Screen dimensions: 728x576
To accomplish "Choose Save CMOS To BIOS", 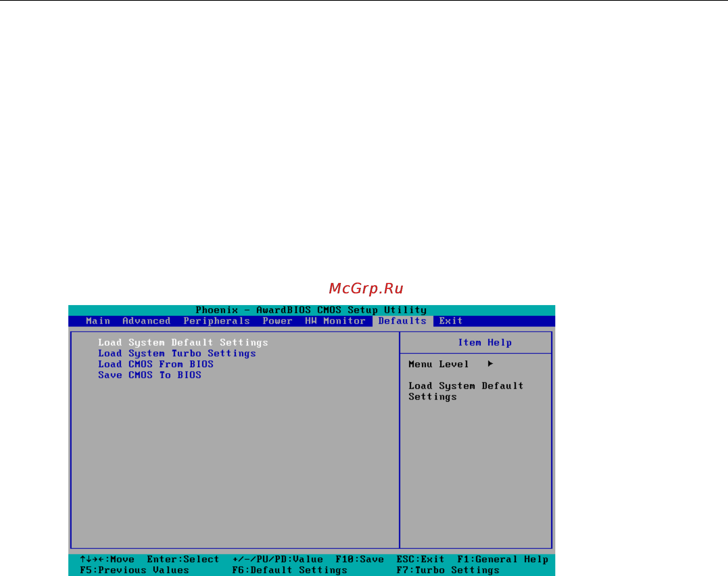I will [x=149, y=375].
